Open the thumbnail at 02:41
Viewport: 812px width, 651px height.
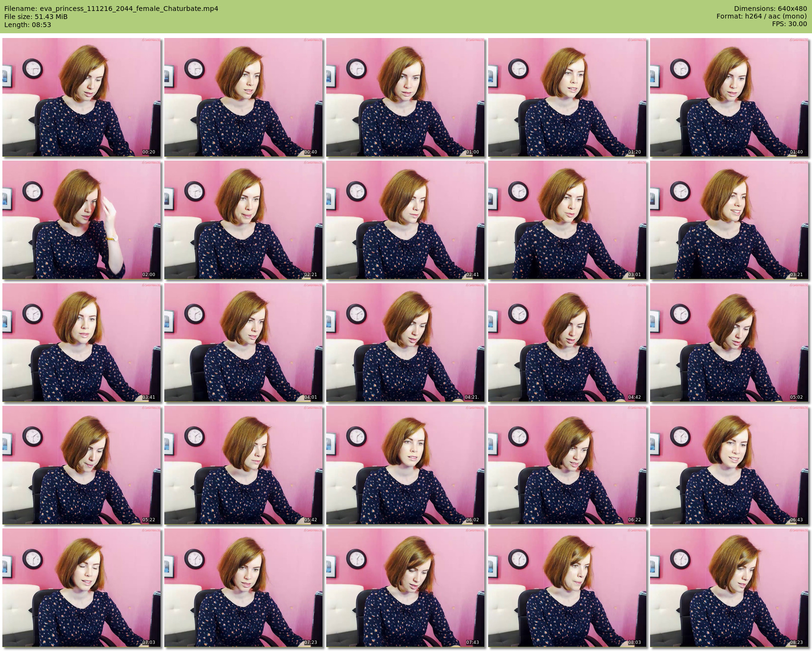point(406,220)
